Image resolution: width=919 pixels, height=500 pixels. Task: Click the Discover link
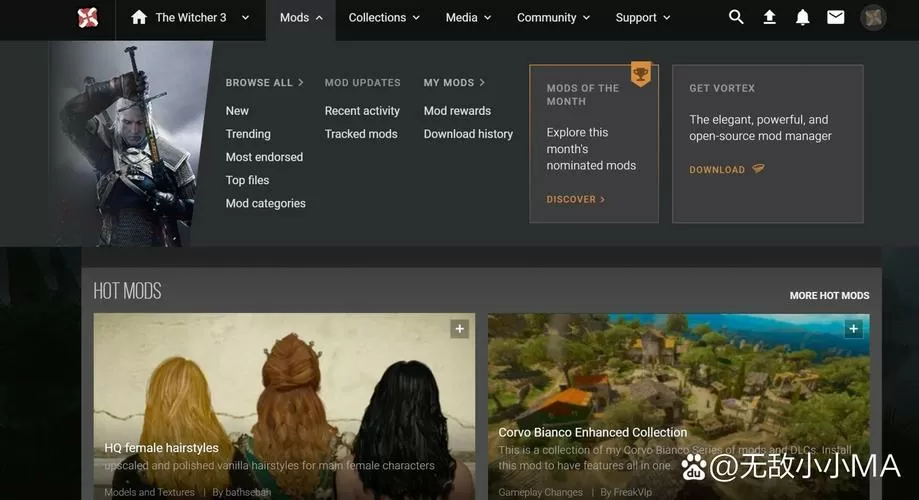point(576,199)
